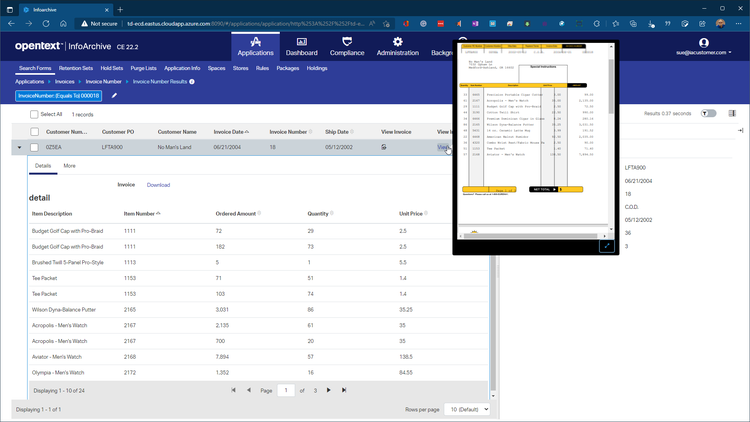750x422 pixels.
Task: Open the Purge Lists menu
Action: [143, 68]
